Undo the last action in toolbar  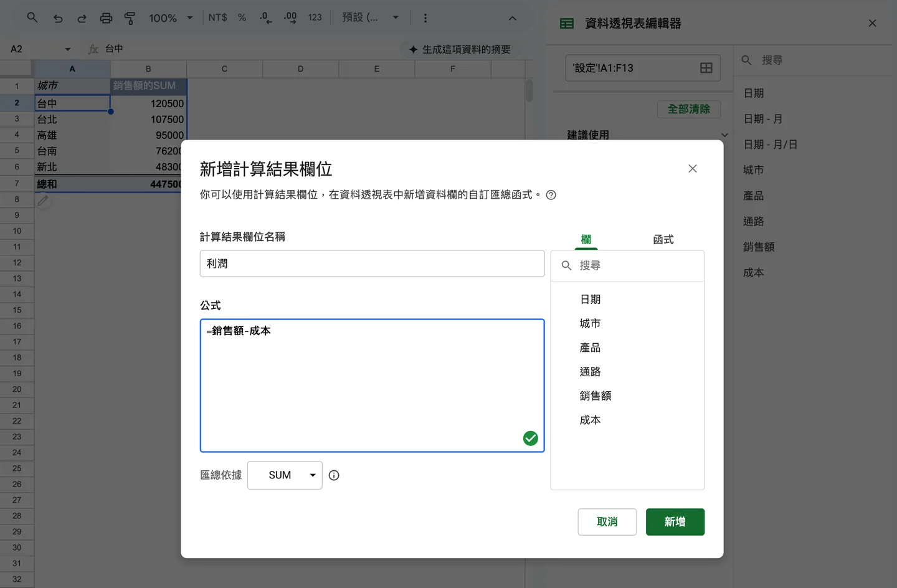coord(58,18)
